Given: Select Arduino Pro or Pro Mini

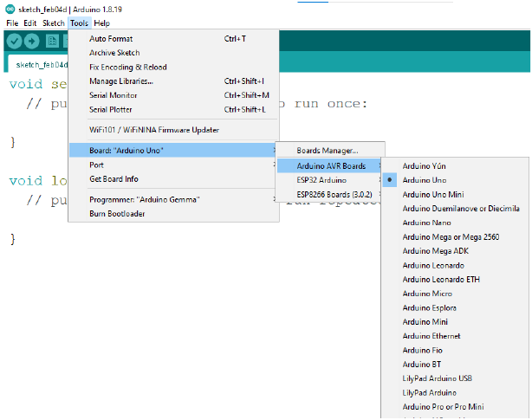Looking at the screenshot, I should point(456,407).
